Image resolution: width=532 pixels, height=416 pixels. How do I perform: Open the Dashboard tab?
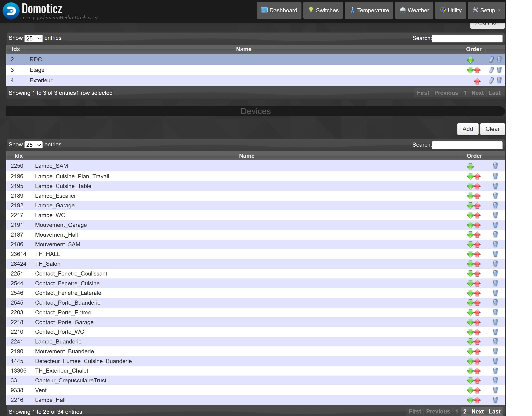pyautogui.click(x=279, y=10)
